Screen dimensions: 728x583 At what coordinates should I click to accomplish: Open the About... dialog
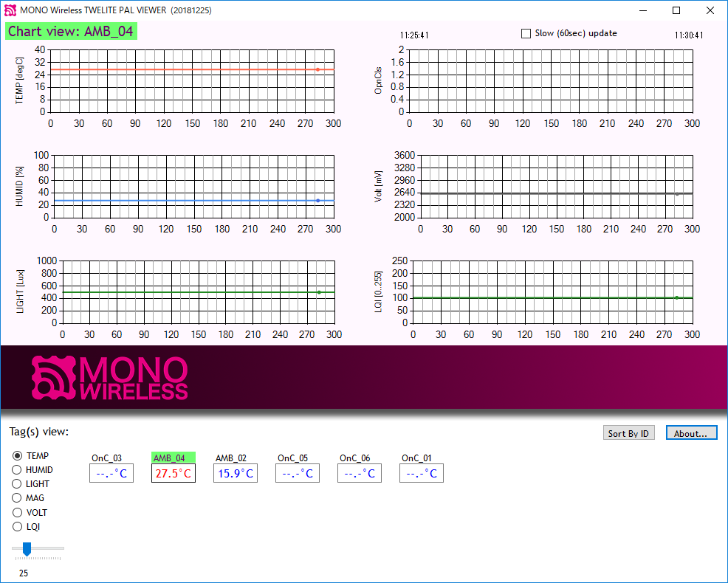click(x=691, y=432)
